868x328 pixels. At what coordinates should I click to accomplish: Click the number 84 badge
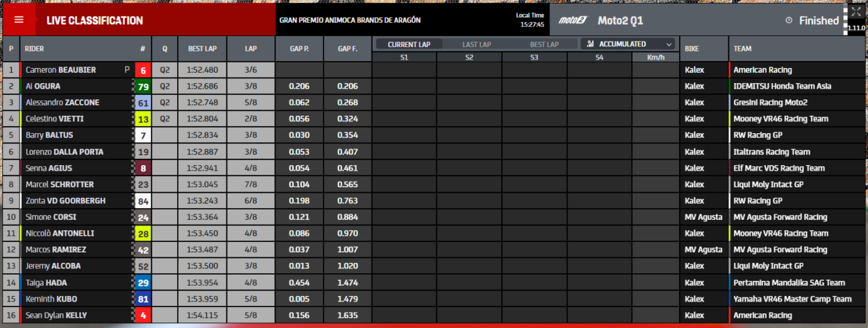point(142,201)
